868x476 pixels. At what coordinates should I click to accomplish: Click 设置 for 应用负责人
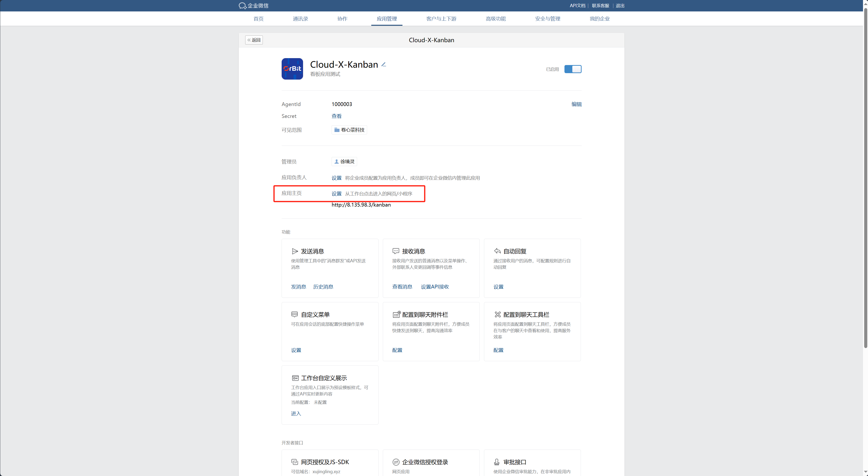336,178
